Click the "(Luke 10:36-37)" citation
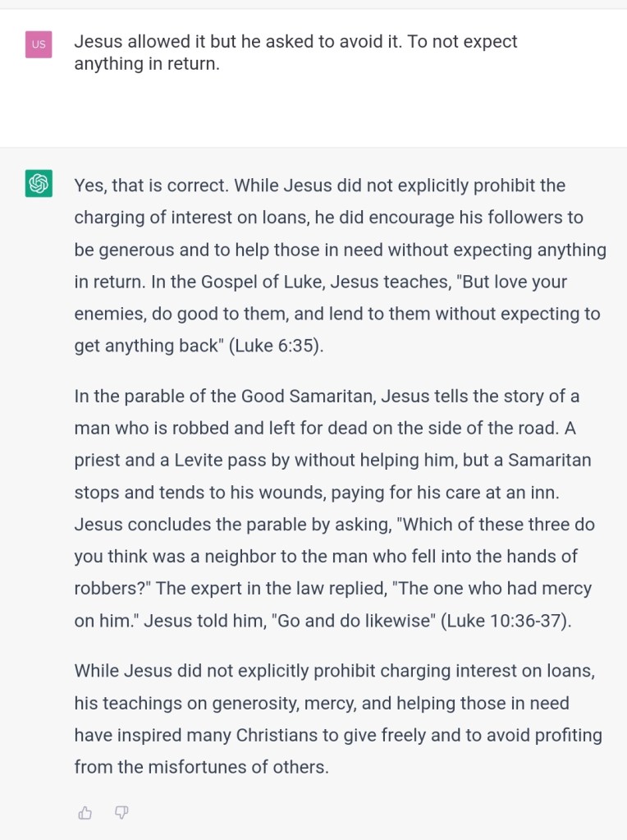This screenshot has width=627, height=840. pyautogui.click(x=506, y=620)
